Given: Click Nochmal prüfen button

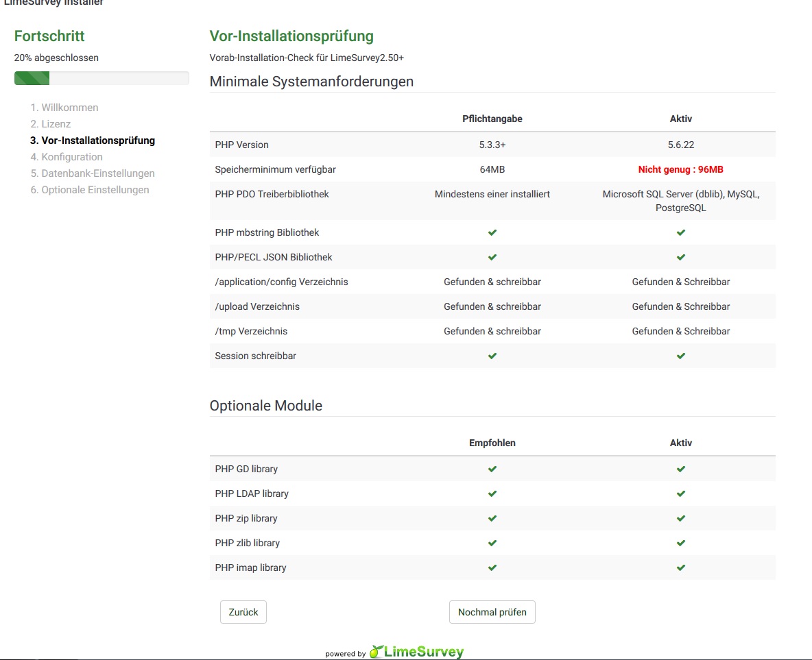Looking at the screenshot, I should coord(492,612).
